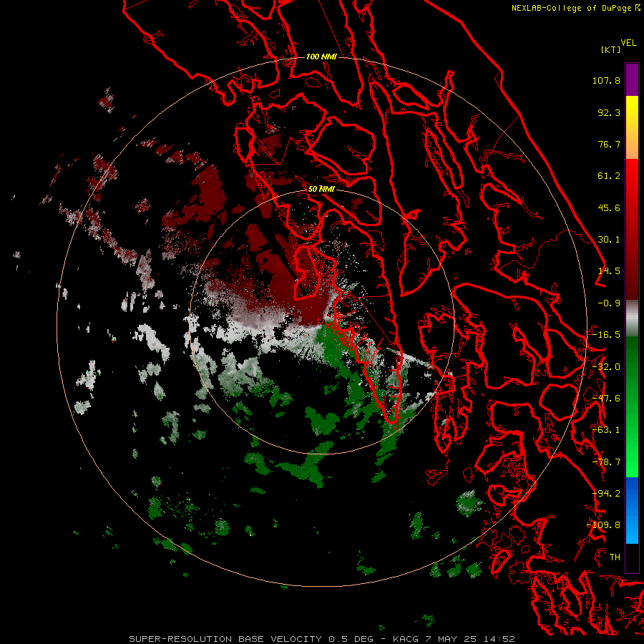Select the 61.2 scale value

(x=609, y=176)
